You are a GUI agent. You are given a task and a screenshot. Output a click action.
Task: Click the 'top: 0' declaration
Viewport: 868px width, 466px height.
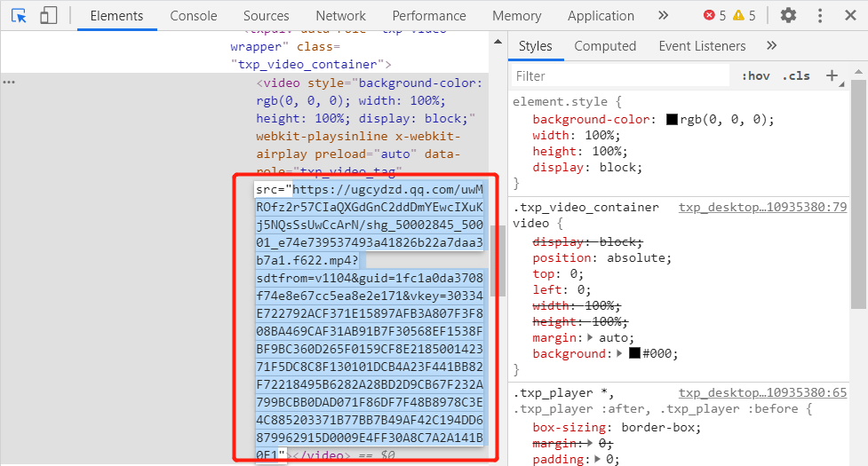click(558, 273)
